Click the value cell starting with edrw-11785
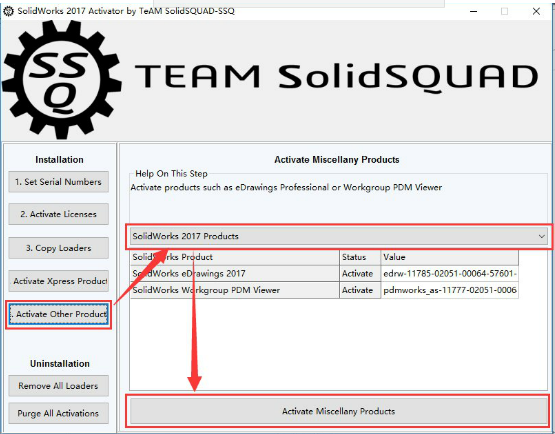The height and width of the screenshot is (434, 555). click(x=450, y=274)
